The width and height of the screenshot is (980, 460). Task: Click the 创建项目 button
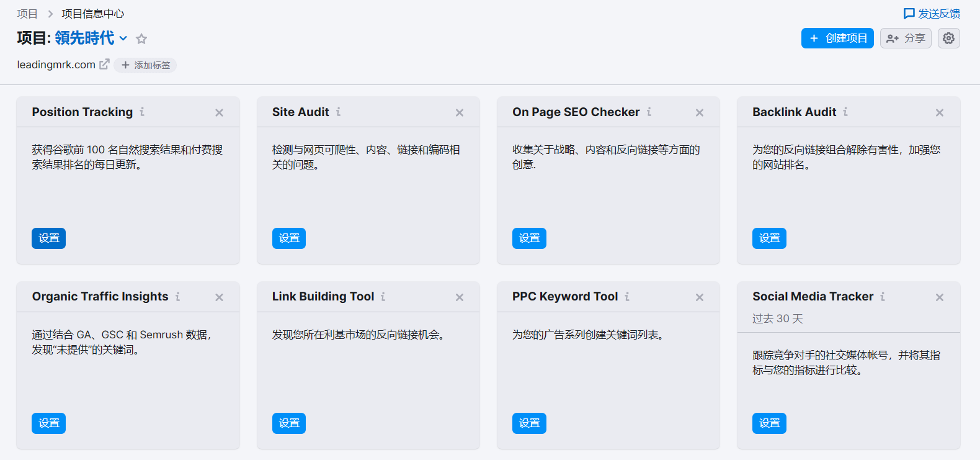click(x=837, y=38)
